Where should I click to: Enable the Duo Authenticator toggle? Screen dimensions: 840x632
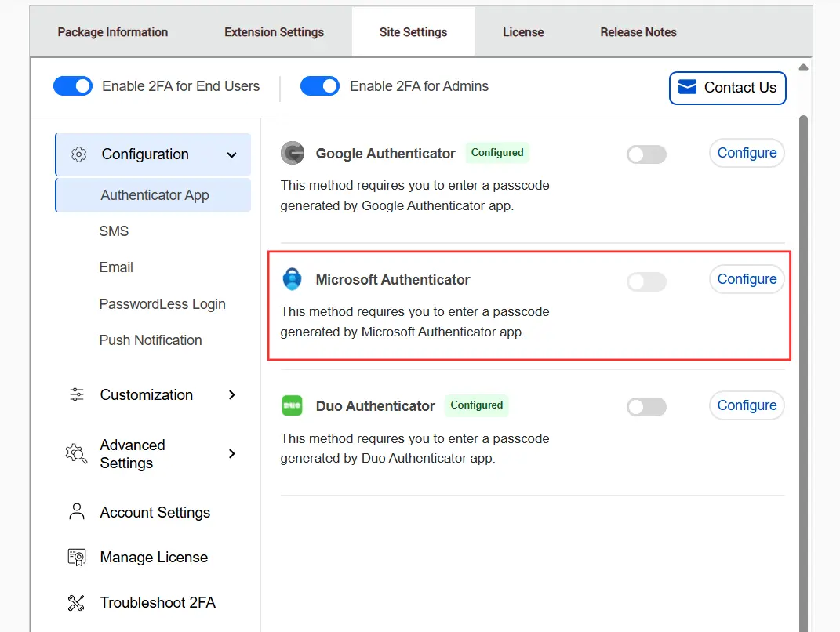(646, 407)
